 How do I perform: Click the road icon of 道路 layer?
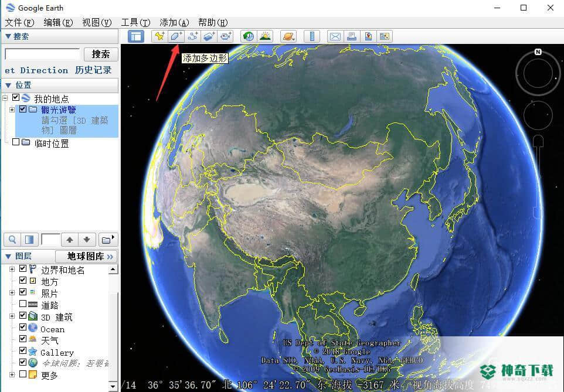pos(33,304)
